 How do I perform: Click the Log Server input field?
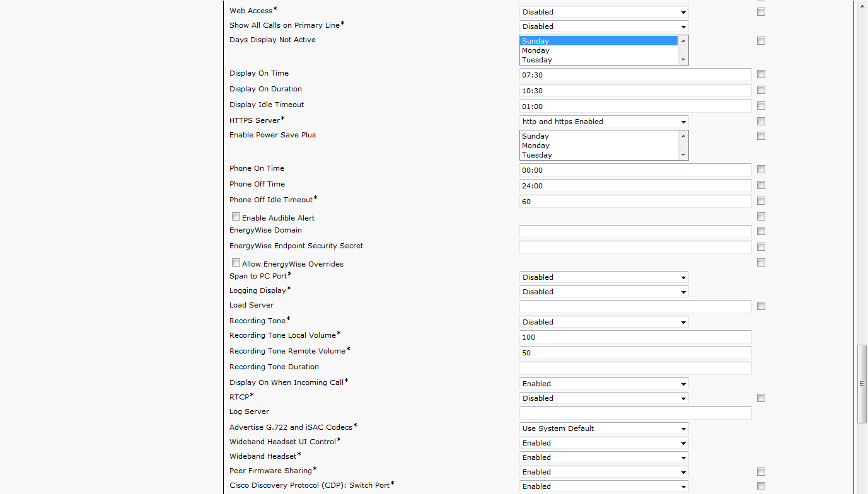635,413
